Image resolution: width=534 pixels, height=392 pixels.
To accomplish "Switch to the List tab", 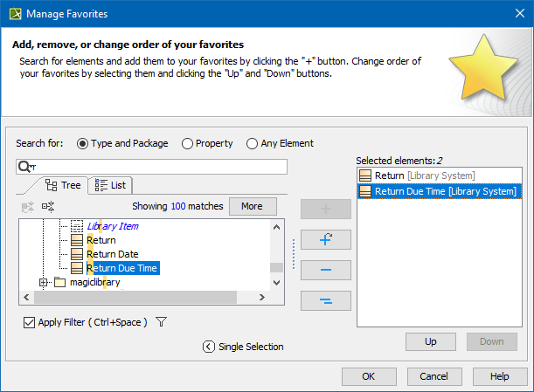I will (x=110, y=185).
